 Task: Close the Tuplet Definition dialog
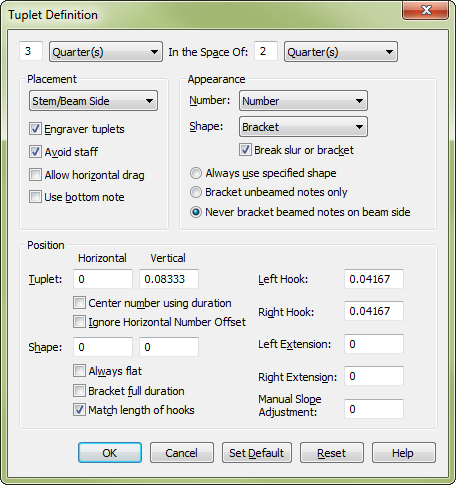coord(426,10)
